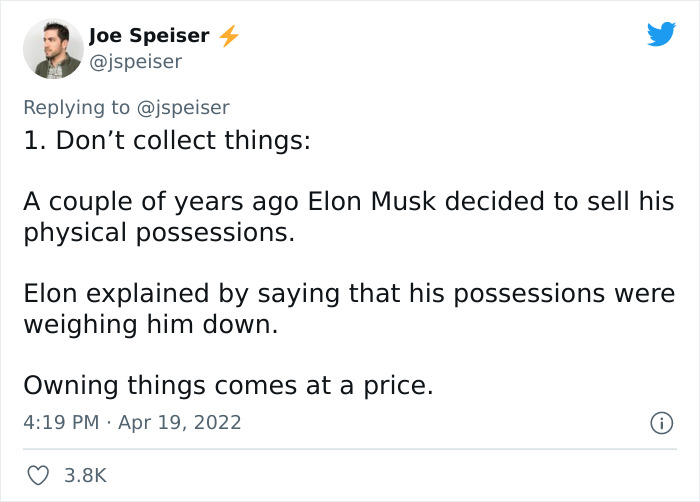Click the "1. Don't collect things:" heading line

pyautogui.click(x=166, y=141)
